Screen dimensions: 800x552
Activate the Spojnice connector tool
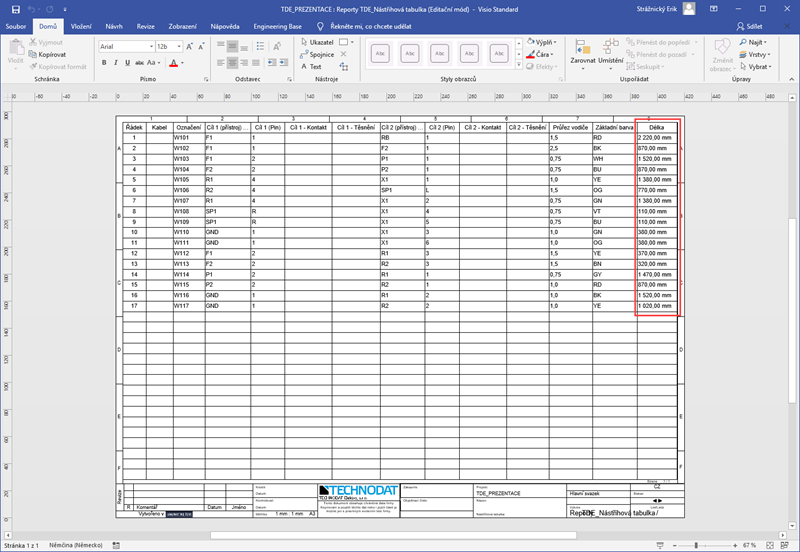317,55
